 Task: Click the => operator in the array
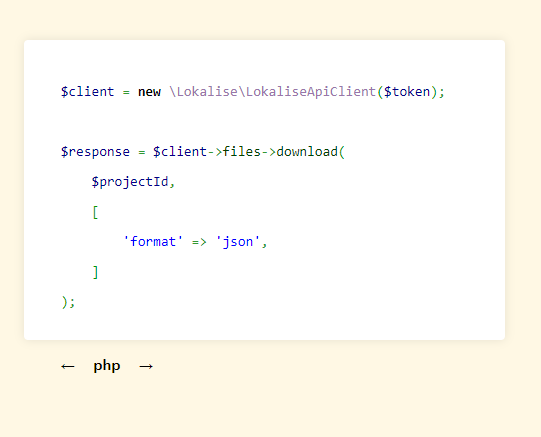tap(199, 242)
